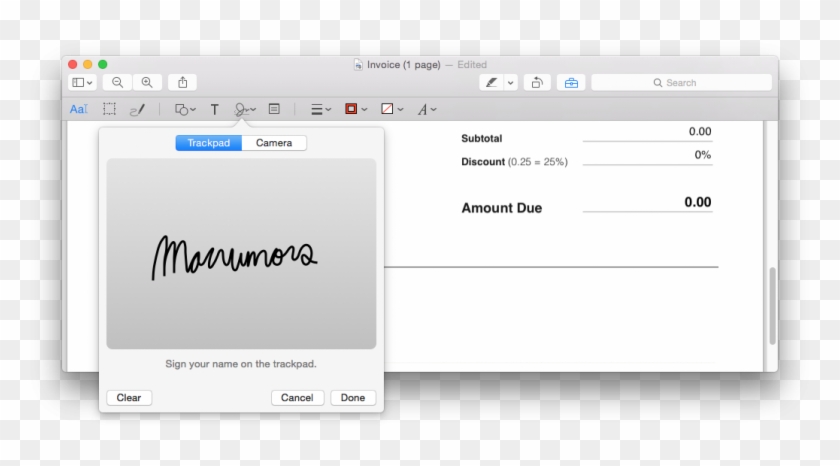This screenshot has height=466, width=840.
Task: Click the red close window button
Action: click(x=73, y=64)
